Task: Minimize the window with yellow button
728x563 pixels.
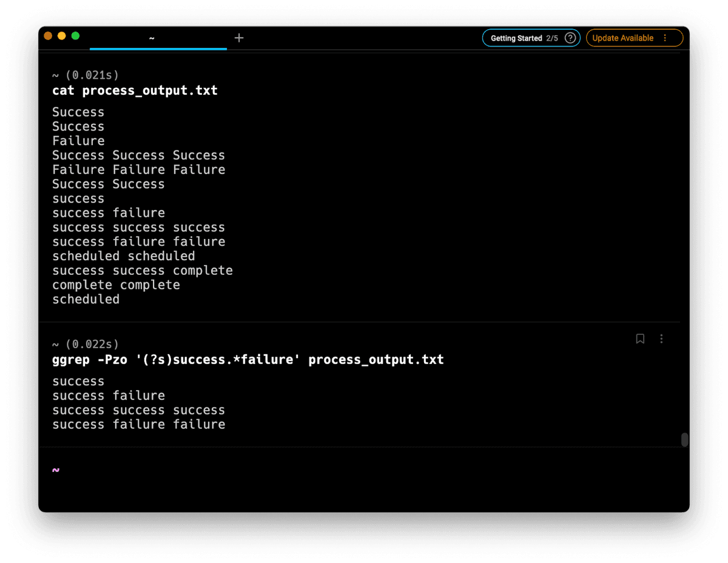Action: pos(62,36)
